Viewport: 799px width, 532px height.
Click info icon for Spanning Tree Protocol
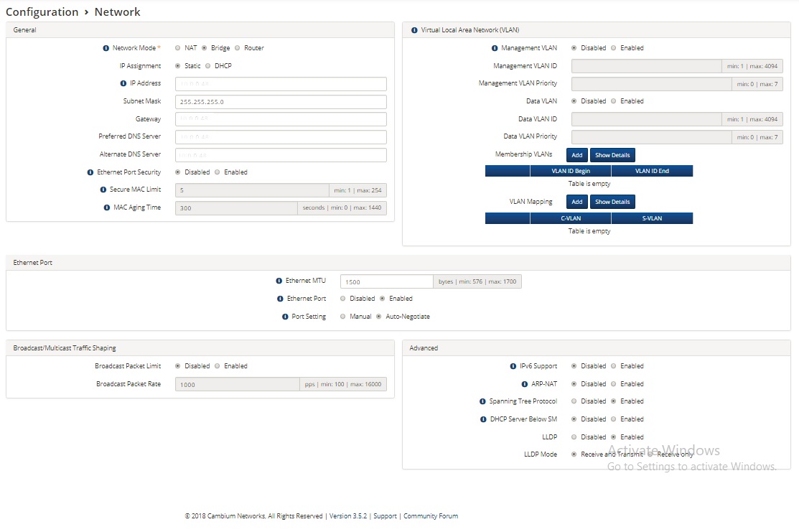click(482, 401)
